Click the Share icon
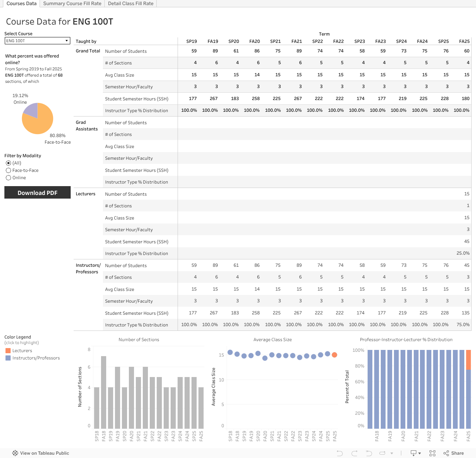The width and height of the screenshot is (476, 458). click(x=453, y=453)
